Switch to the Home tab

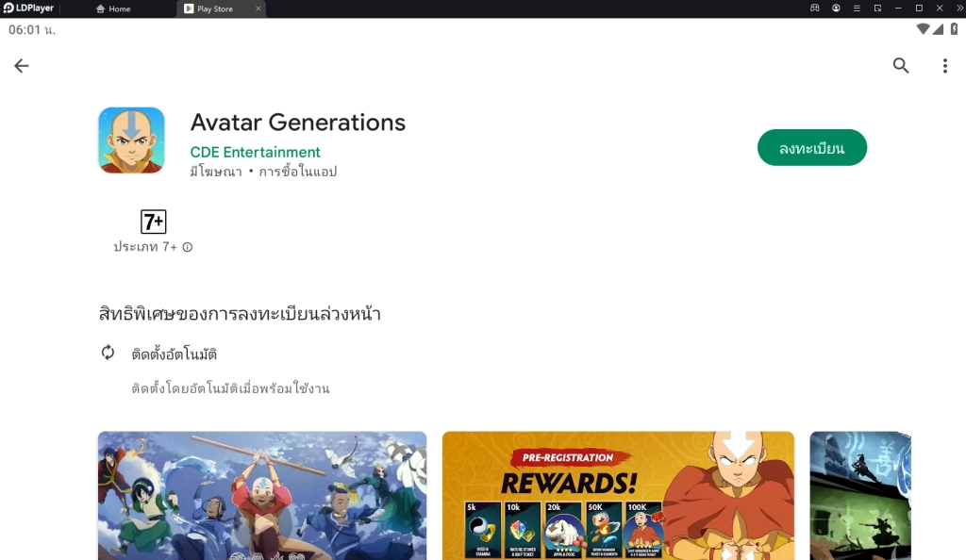(x=113, y=8)
